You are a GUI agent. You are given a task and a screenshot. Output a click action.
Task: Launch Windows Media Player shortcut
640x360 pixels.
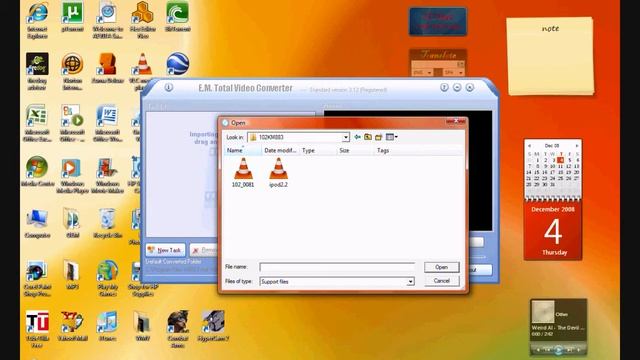click(72, 176)
